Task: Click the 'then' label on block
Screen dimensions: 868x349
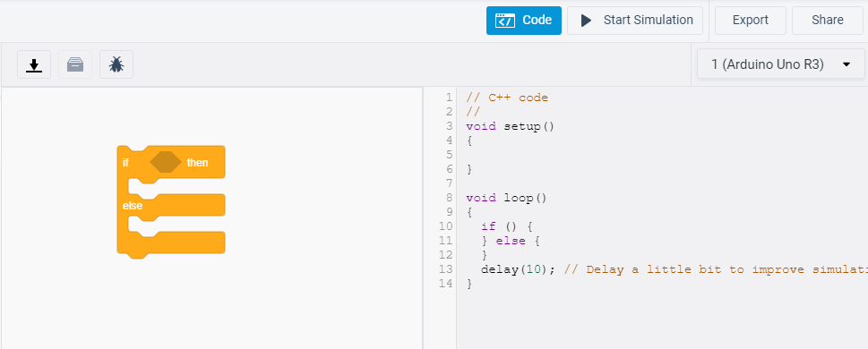Action: point(197,162)
